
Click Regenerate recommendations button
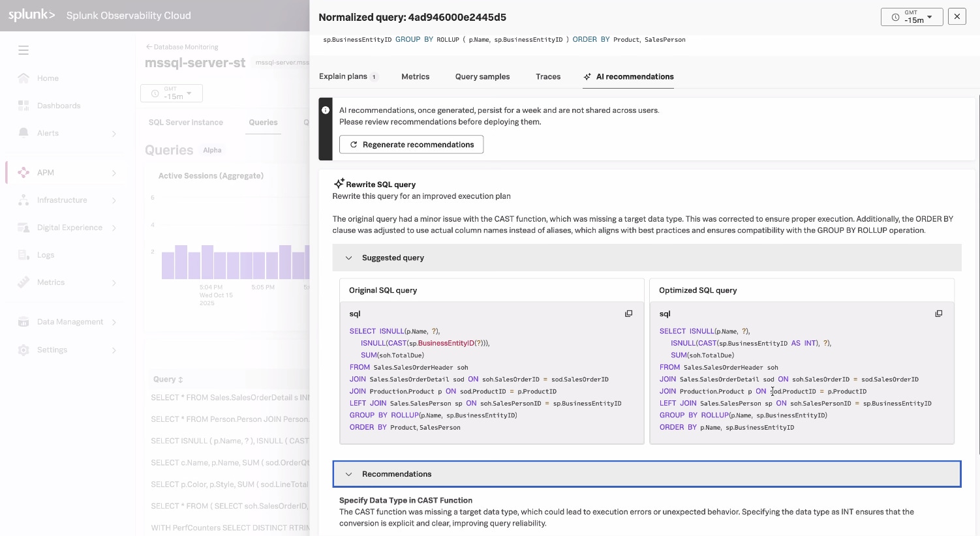click(411, 145)
